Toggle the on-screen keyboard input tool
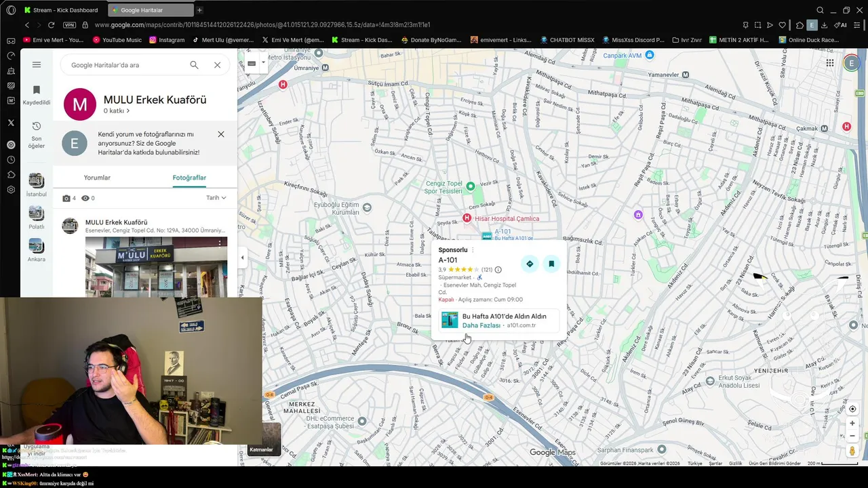The height and width of the screenshot is (488, 868). coord(252,63)
